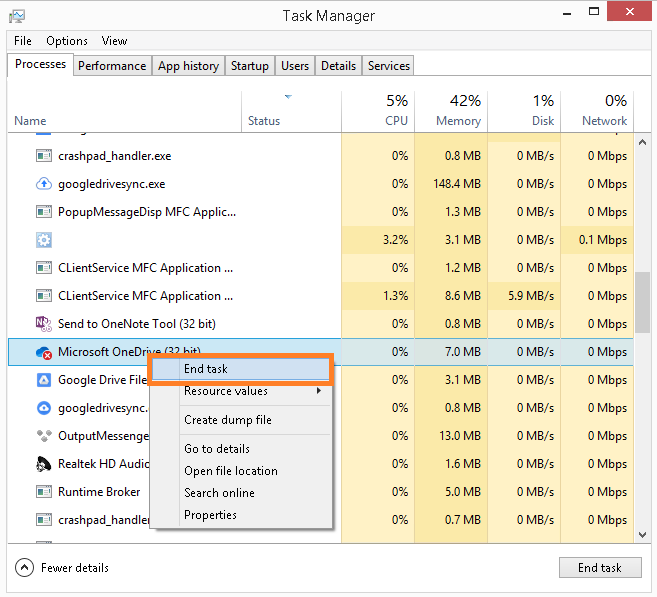Open the Resource values submenu arrow

[319, 391]
